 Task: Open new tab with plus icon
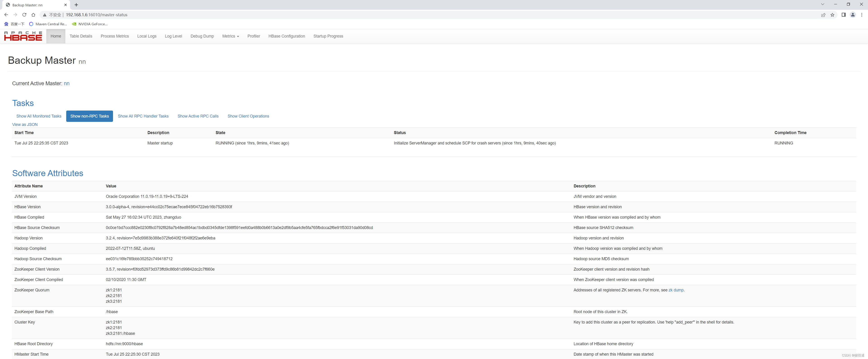[76, 5]
